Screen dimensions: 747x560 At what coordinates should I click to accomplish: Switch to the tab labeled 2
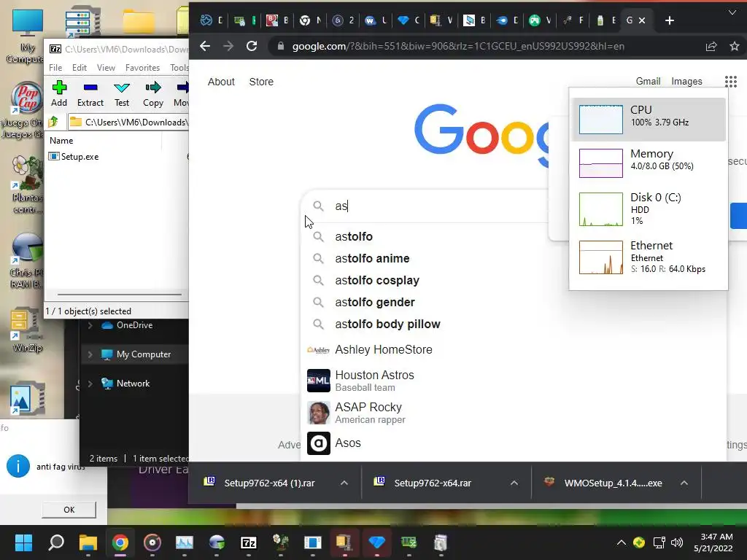click(344, 20)
